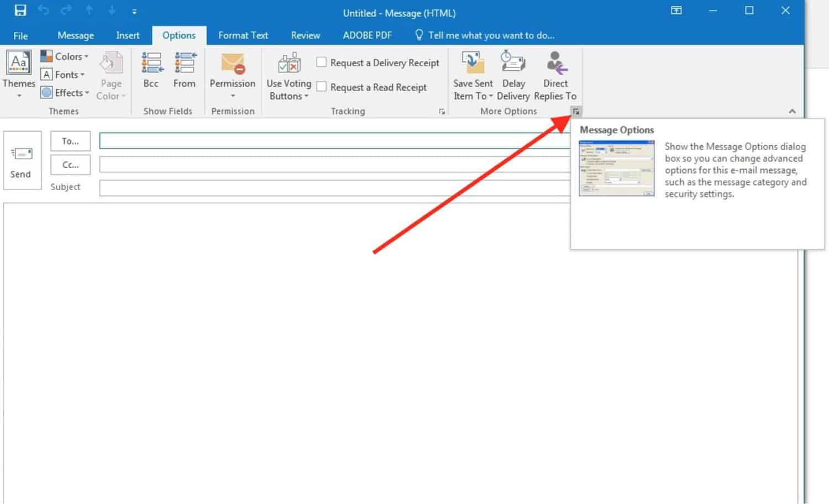The height and width of the screenshot is (504, 829).
Task: Click the Bcc field icon
Action: (x=150, y=69)
